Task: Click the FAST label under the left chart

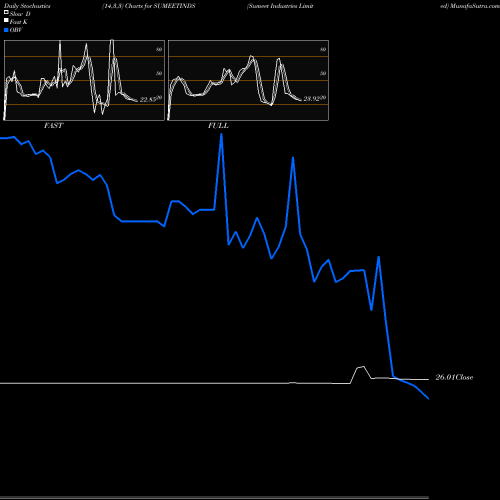Action: 53,126
